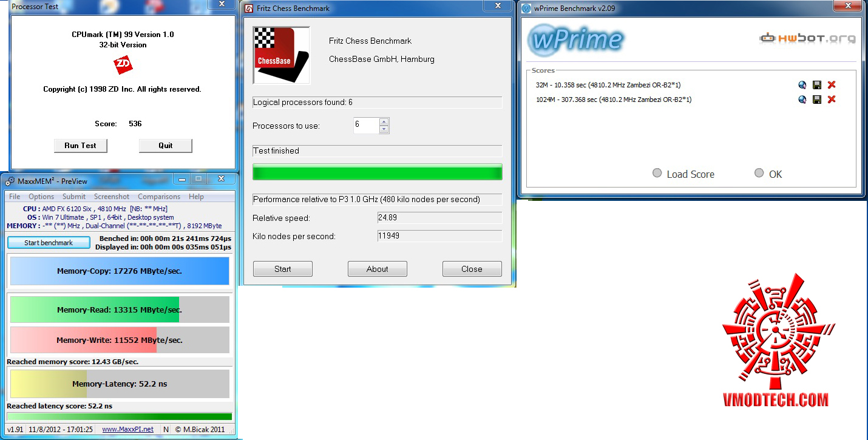
Task: Click the Fritz Chess Benchmark title bar icon
Action: tap(248, 8)
